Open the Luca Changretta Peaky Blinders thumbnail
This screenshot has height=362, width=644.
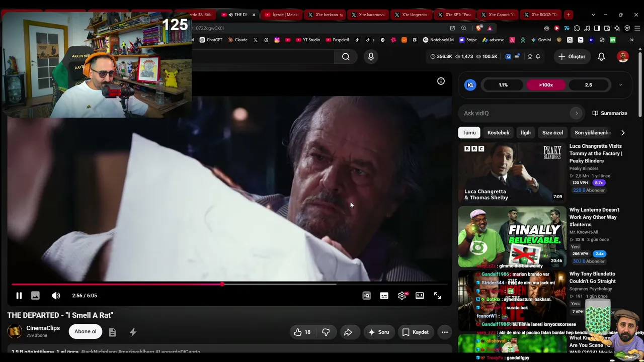point(512,172)
